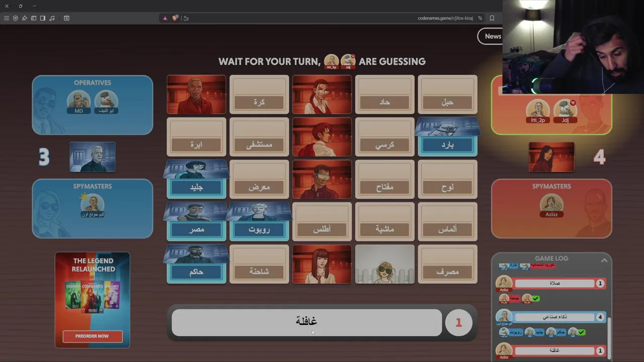Click the Game Log scrollbar
Viewport: 644px width, 362px height.
pos(609,338)
